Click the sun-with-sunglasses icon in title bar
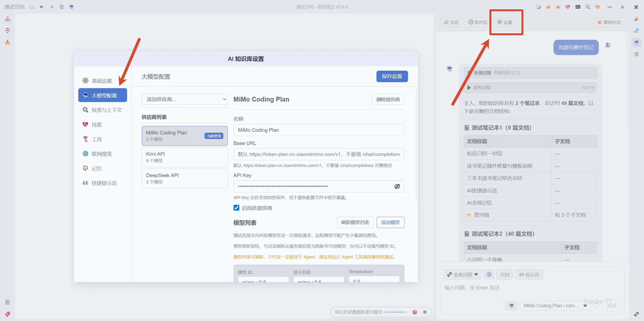The height and width of the screenshot is (321, 644). click(x=598, y=7)
